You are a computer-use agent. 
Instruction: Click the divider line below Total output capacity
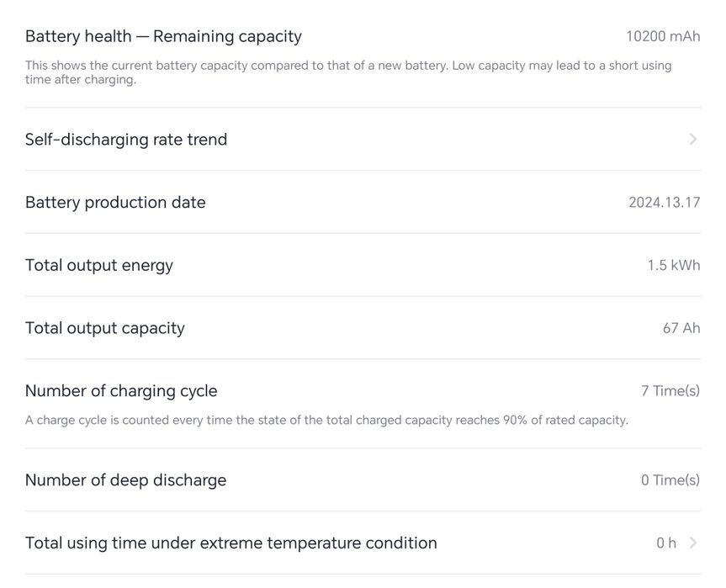[363, 359]
